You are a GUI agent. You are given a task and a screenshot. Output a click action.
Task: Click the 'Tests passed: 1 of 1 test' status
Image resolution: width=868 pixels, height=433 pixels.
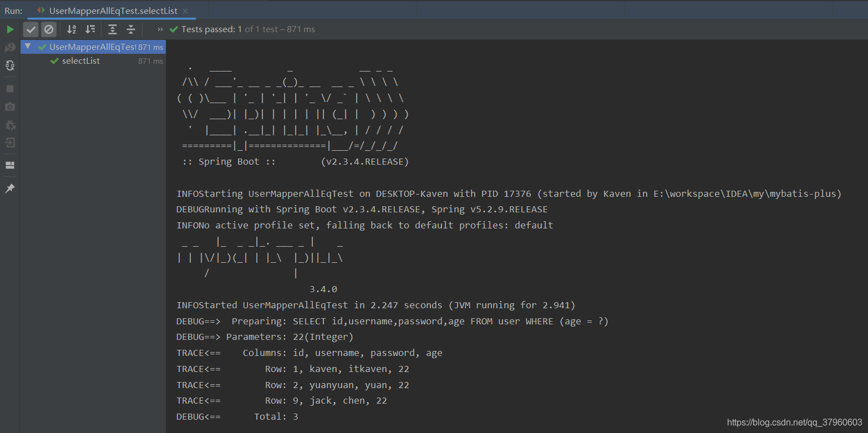point(242,29)
